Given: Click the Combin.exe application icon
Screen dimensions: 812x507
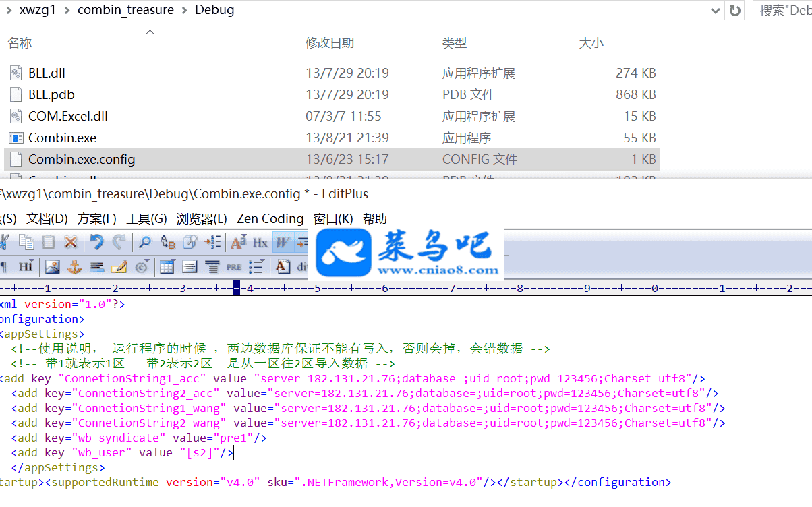Looking at the screenshot, I should [16, 138].
